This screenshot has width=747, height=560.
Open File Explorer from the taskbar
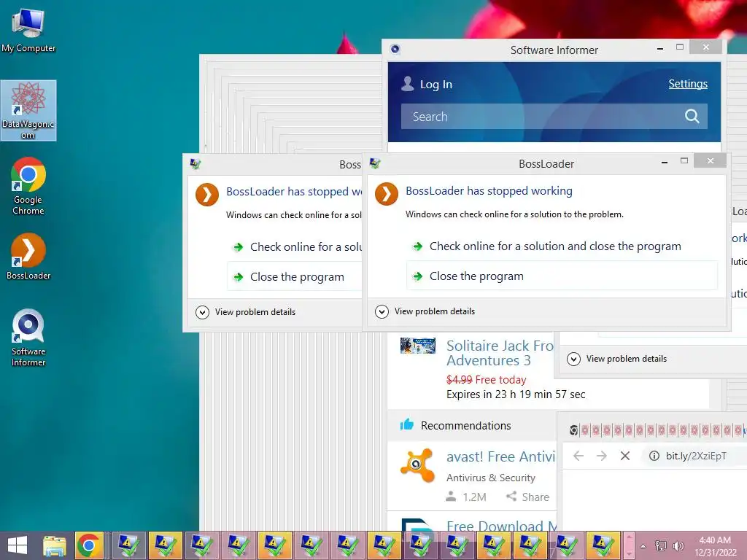(54, 545)
